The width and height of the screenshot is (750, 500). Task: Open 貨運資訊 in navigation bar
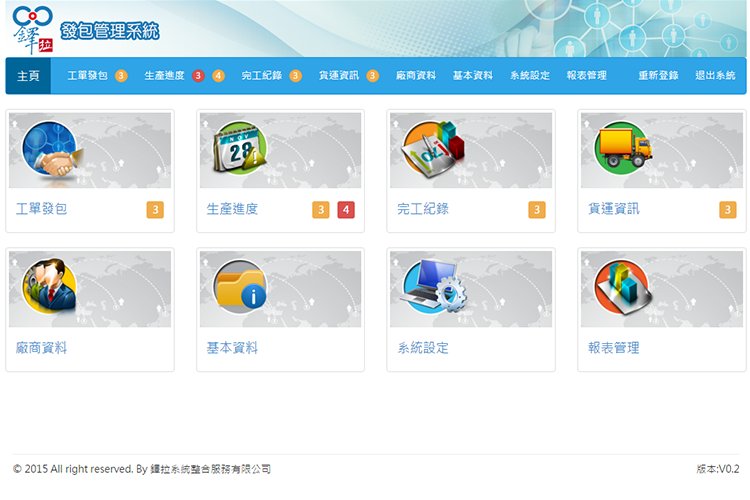(x=339, y=76)
